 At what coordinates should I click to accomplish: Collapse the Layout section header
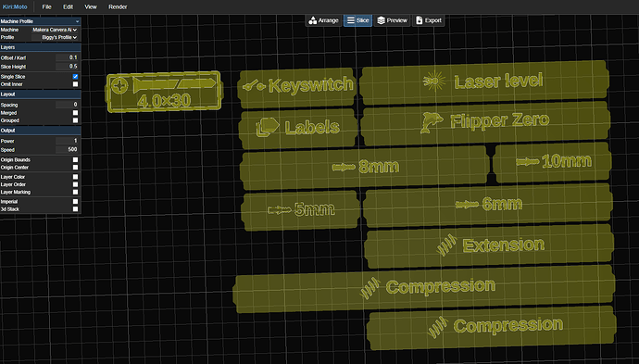[41, 94]
